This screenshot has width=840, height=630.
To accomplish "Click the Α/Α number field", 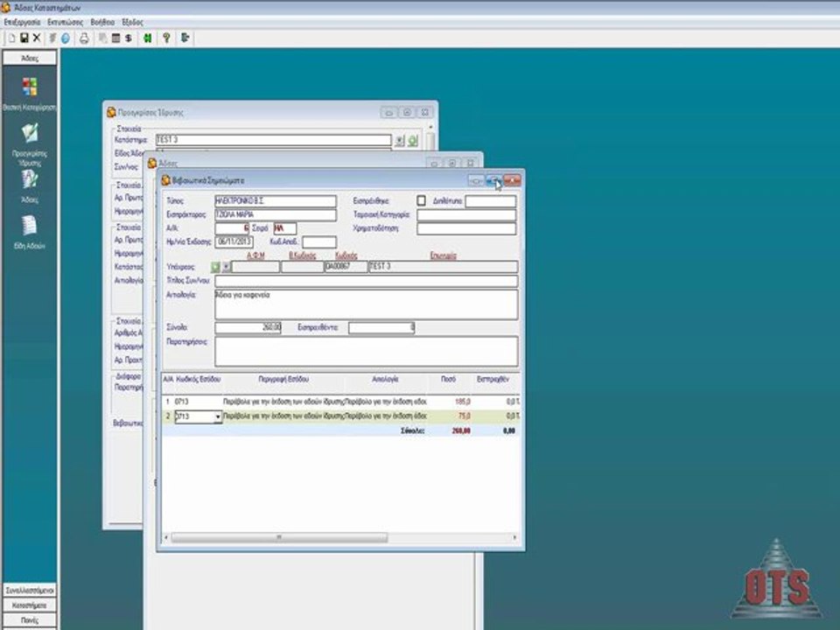I will [232, 228].
